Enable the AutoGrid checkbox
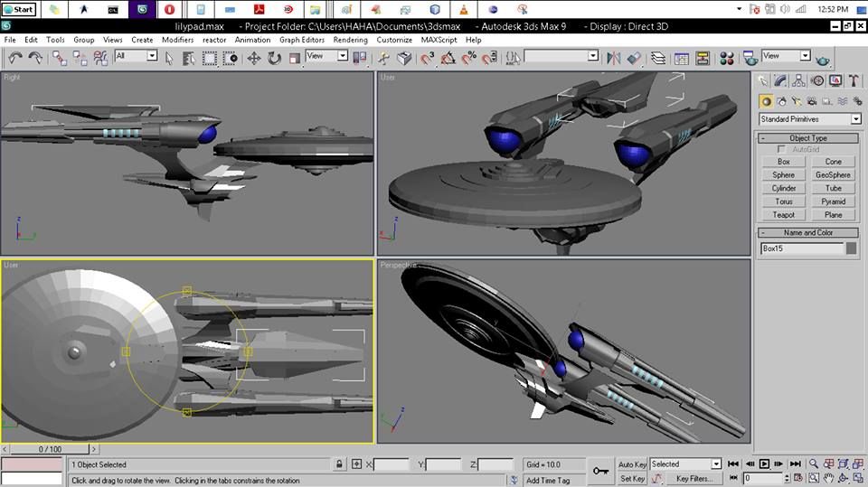The height and width of the screenshot is (487, 868). 782,149
